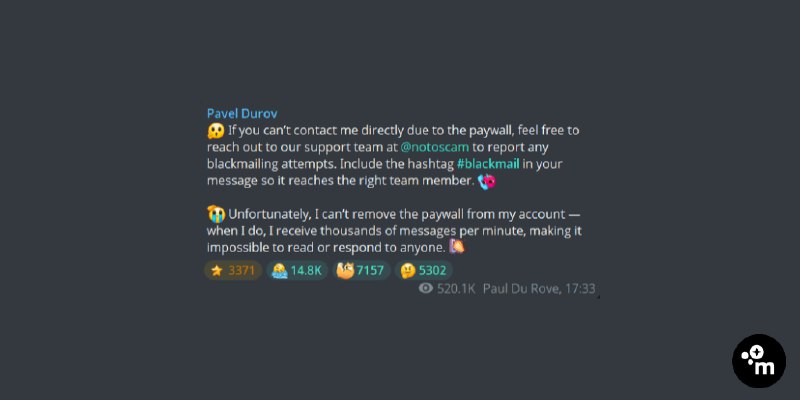Click the round 'm' logo badge

759,361
